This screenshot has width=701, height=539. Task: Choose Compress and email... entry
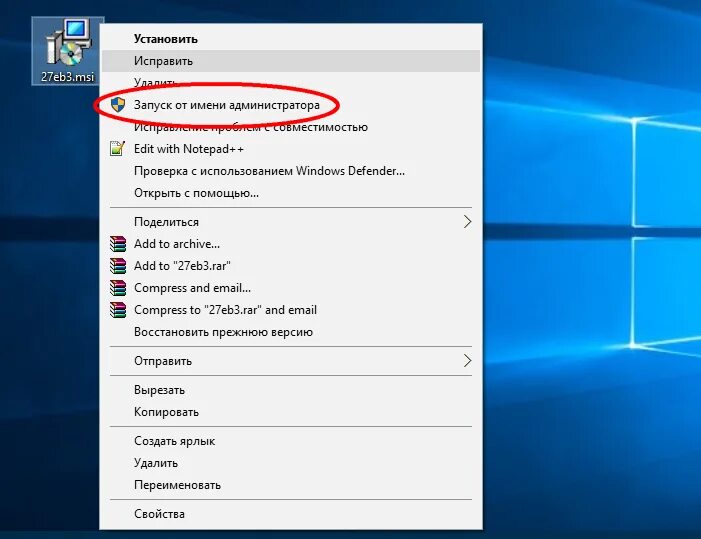pyautogui.click(x=291, y=287)
